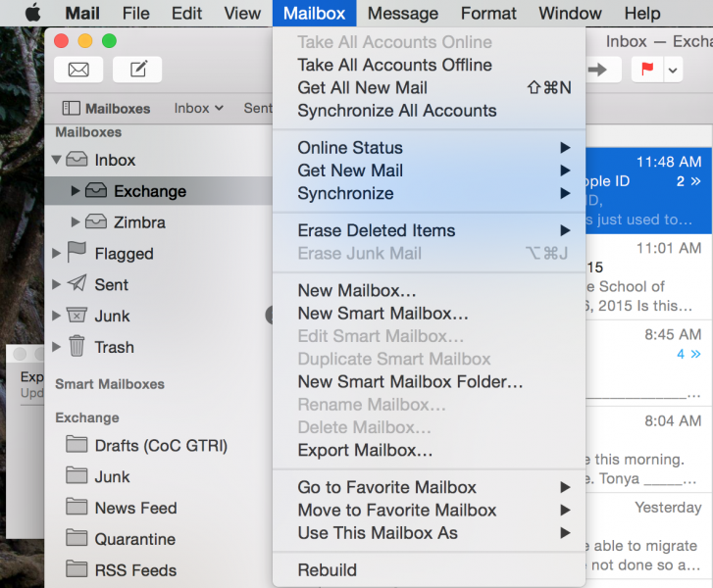Select the Sent paper plane icon
This screenshot has height=588, width=713.
(x=76, y=284)
